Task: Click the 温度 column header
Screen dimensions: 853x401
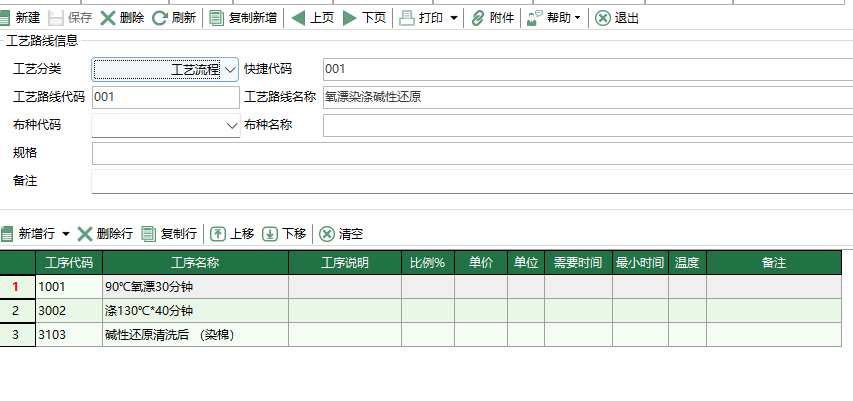Action: (688, 263)
